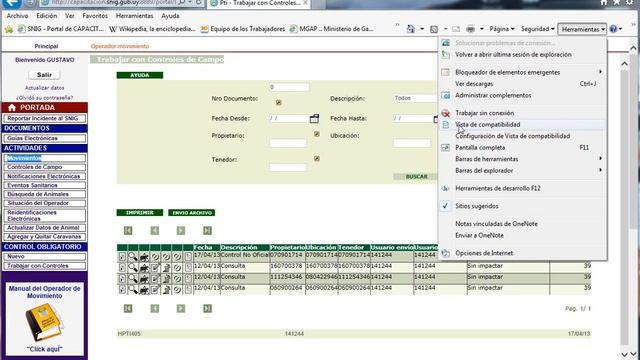Click the basket icon in row 111254346
The height and width of the screenshot is (360, 640).
click(x=144, y=278)
